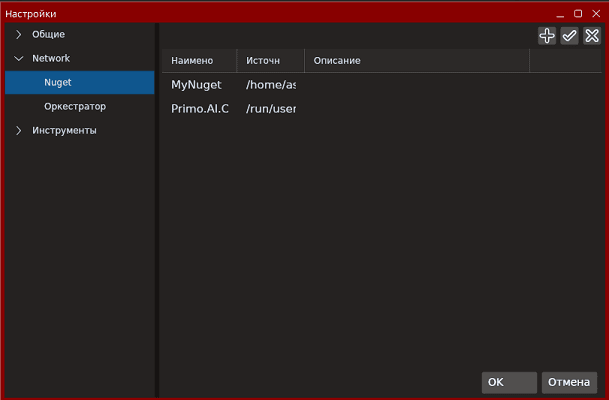The width and height of the screenshot is (609, 400).
Task: Collapse the Network section chevron
Action: [x=18, y=59]
